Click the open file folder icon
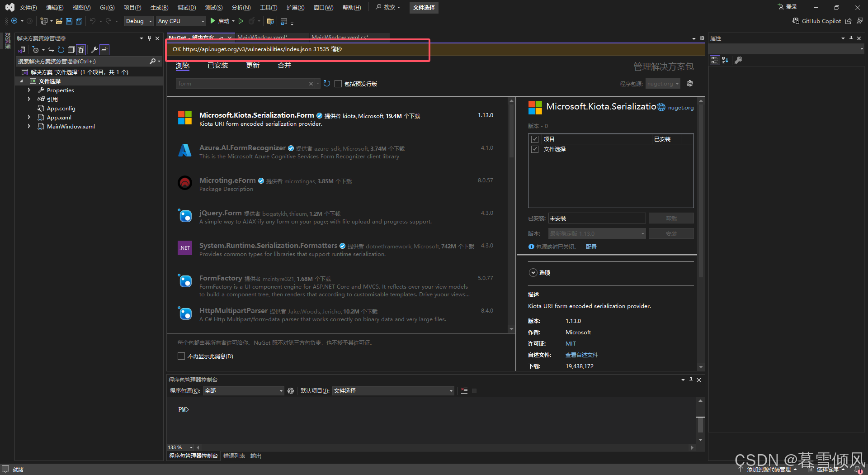868x475 pixels. (59, 21)
